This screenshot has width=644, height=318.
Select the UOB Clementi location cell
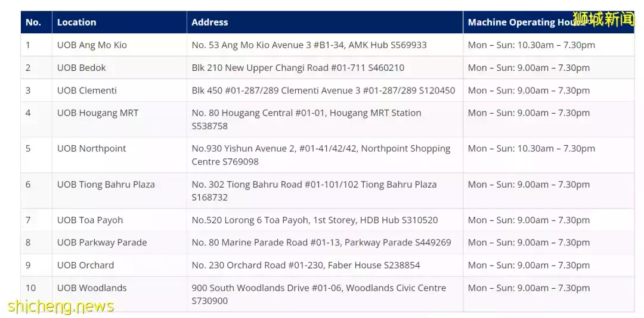click(119, 91)
